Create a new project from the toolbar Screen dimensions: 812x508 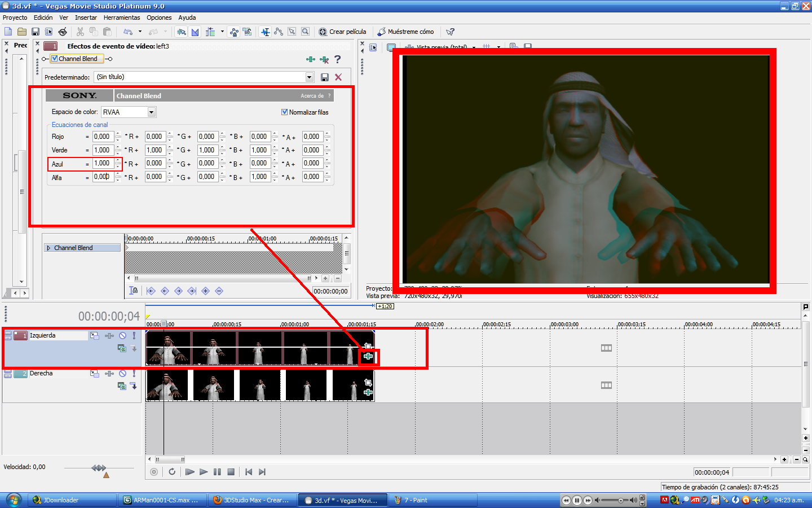8,32
